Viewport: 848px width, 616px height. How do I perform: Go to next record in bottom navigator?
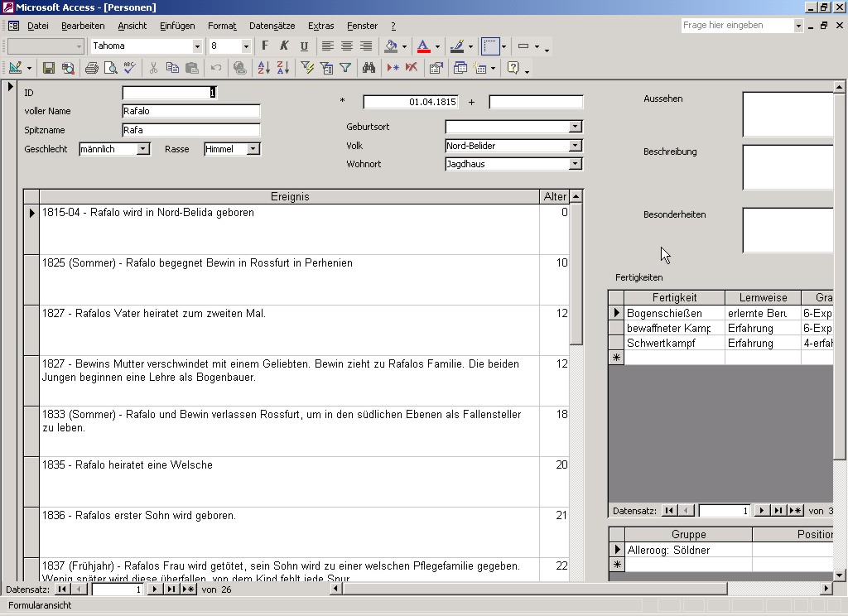pos(154,590)
